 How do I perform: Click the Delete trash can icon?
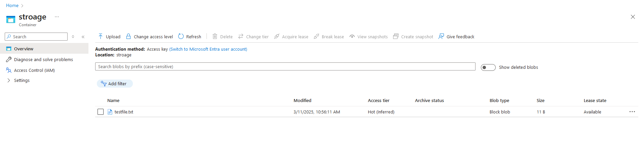215,36
